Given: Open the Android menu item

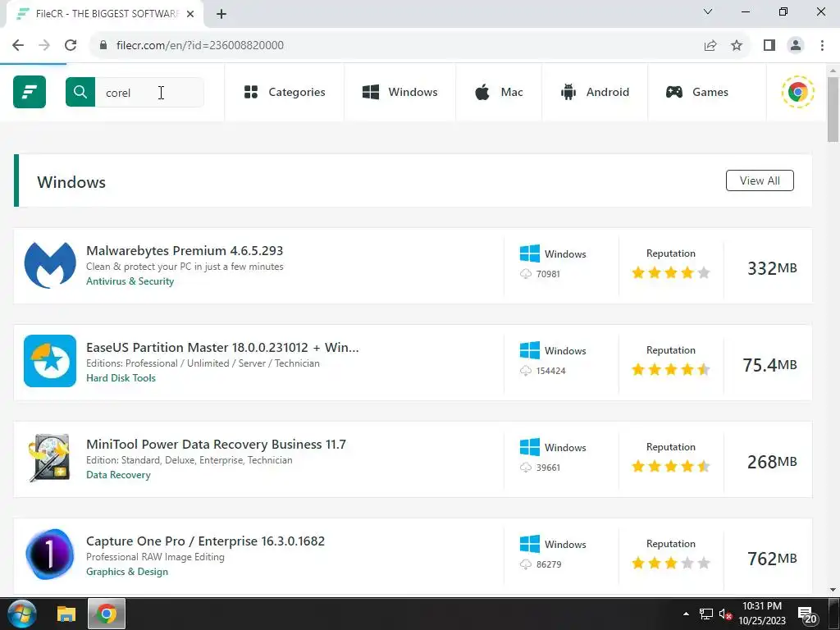Looking at the screenshot, I should (595, 92).
